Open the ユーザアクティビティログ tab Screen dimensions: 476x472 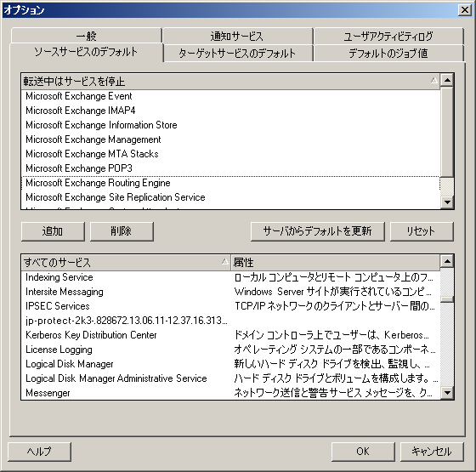pos(388,36)
